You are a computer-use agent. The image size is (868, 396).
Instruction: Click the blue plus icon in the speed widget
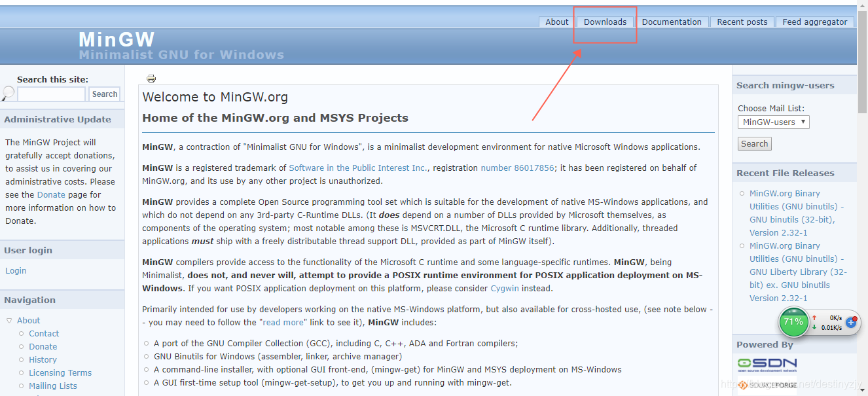click(850, 323)
